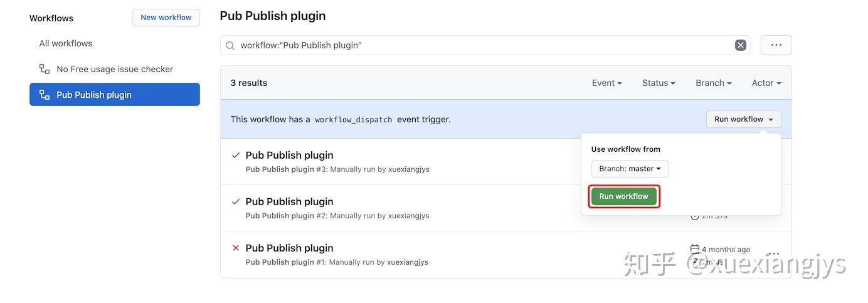Open the more options menu for run #1
The height and width of the screenshot is (303, 868).
point(774,253)
